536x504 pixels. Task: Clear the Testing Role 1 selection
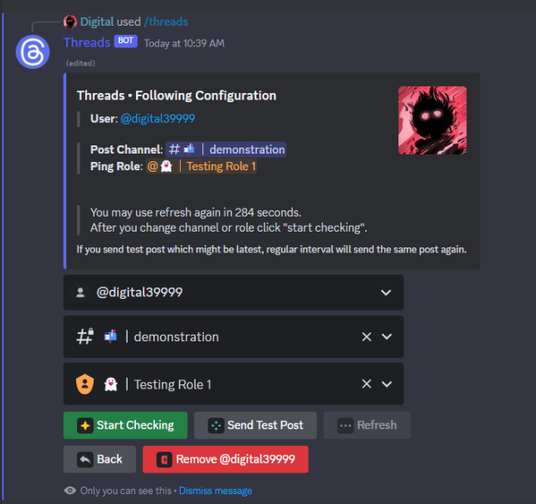click(366, 384)
